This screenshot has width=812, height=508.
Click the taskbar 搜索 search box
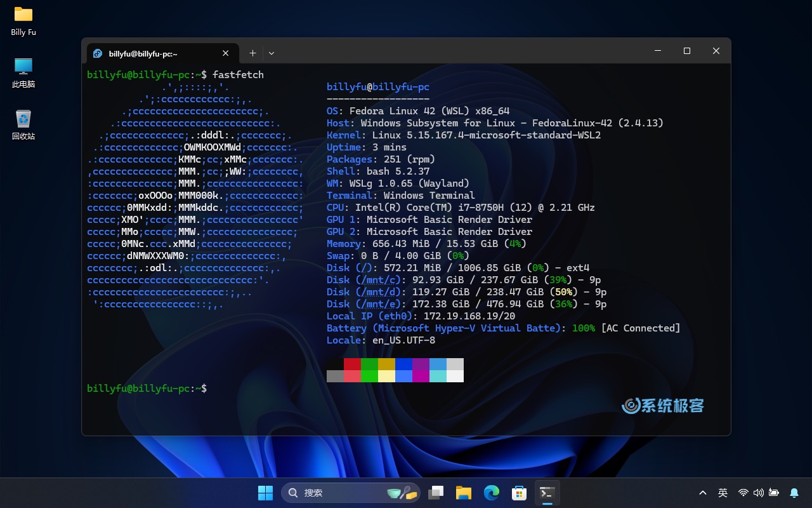coord(350,493)
